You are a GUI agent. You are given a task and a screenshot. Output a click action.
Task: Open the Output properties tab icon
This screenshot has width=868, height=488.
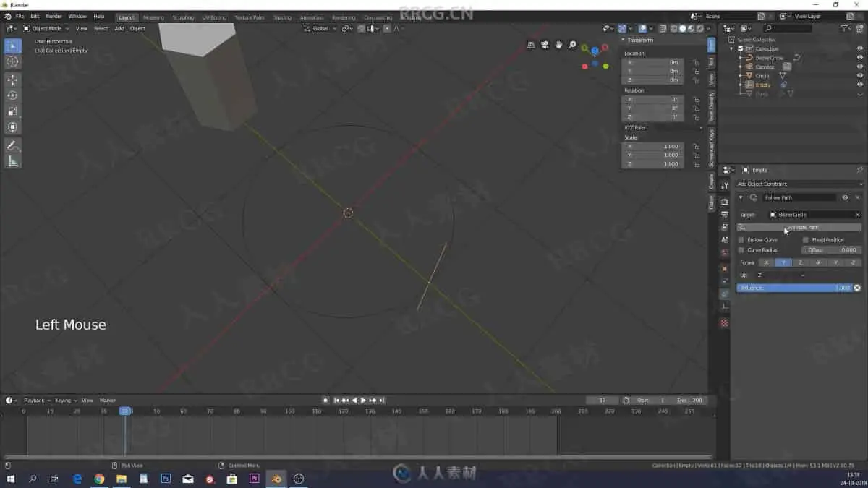(724, 214)
